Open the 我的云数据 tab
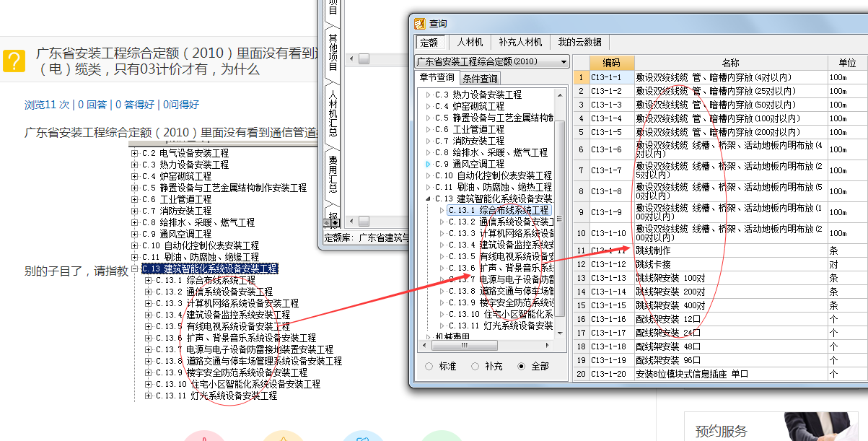The image size is (868, 441). point(579,43)
